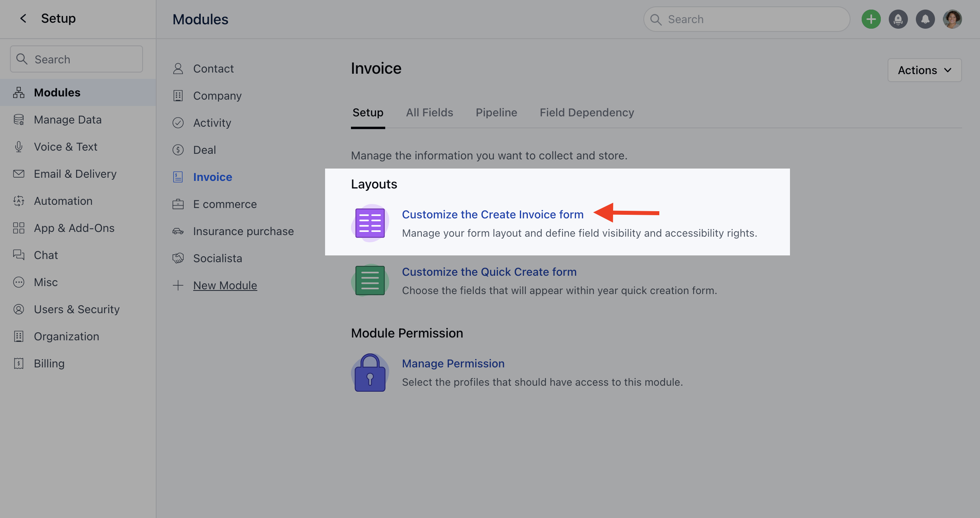Switch to the Setup tab
This screenshot has width=980, height=518.
click(368, 113)
